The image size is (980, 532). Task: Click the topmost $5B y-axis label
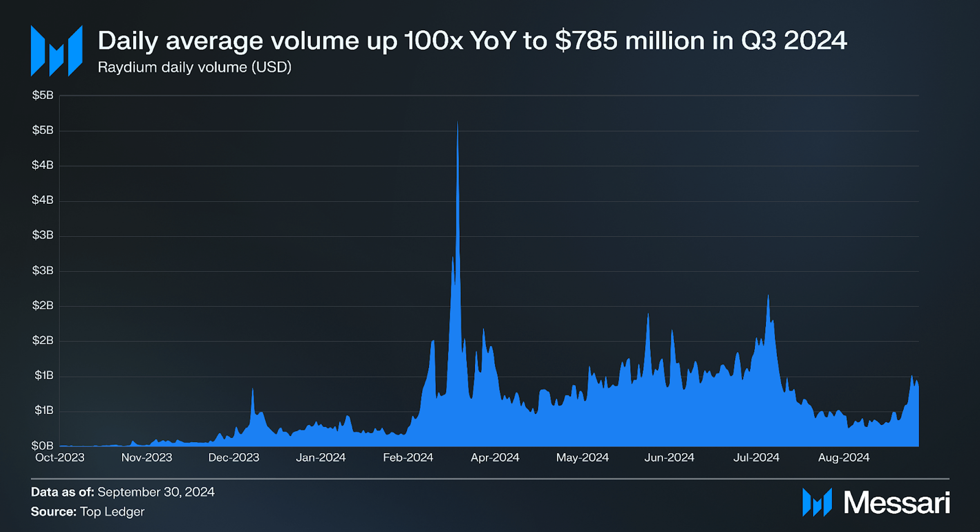(43, 95)
